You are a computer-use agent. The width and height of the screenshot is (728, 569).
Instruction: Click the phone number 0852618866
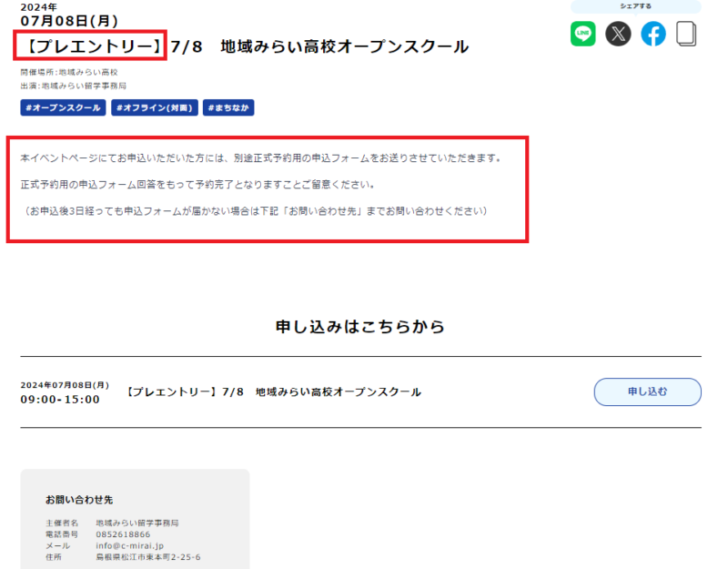(123, 534)
